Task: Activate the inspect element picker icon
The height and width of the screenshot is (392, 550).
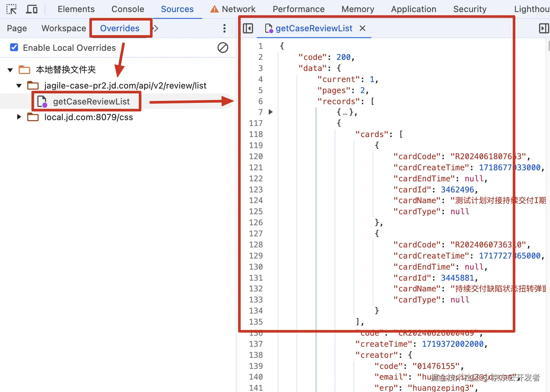Action: [11, 9]
